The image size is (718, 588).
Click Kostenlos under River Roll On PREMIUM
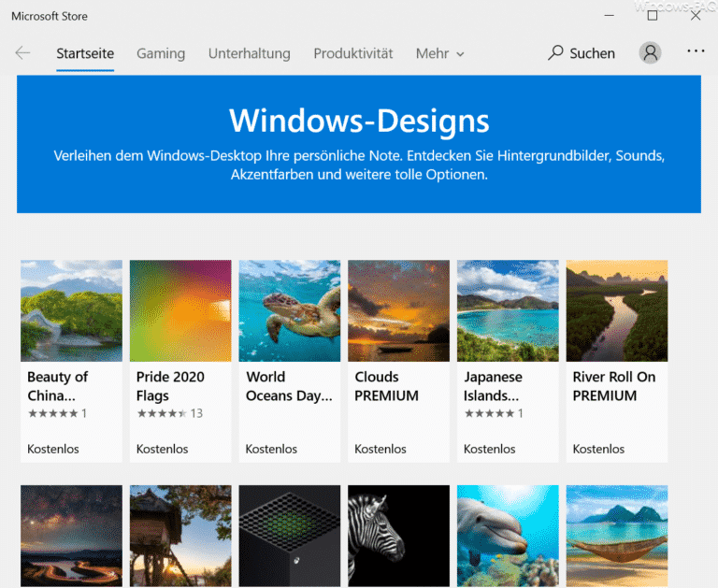[x=598, y=450]
